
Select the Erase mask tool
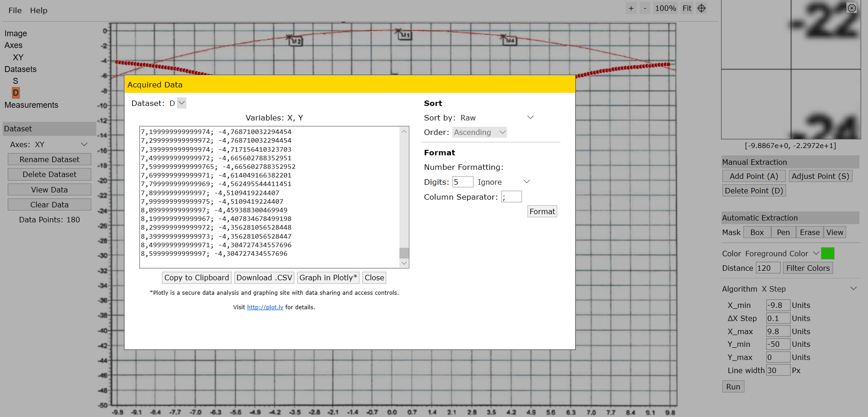point(810,232)
